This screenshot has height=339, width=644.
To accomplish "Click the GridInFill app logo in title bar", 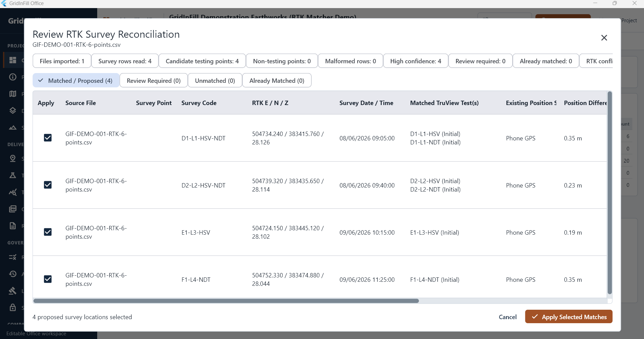I will (x=4, y=3).
